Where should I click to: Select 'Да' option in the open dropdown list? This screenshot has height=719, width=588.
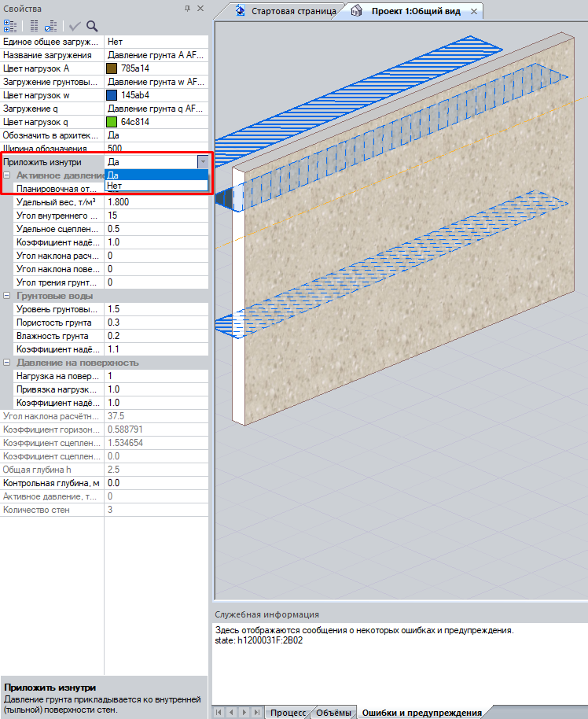[156, 175]
